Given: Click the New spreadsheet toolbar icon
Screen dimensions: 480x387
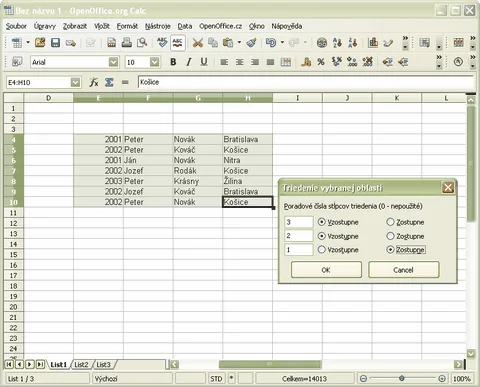Looking at the screenshot, I should tap(17, 43).
